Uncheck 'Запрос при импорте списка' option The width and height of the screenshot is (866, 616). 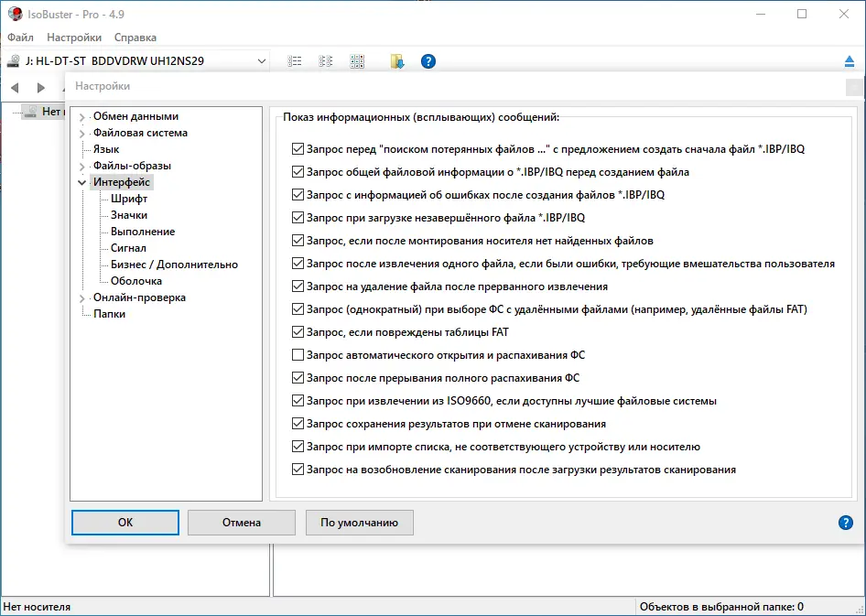[x=298, y=447]
